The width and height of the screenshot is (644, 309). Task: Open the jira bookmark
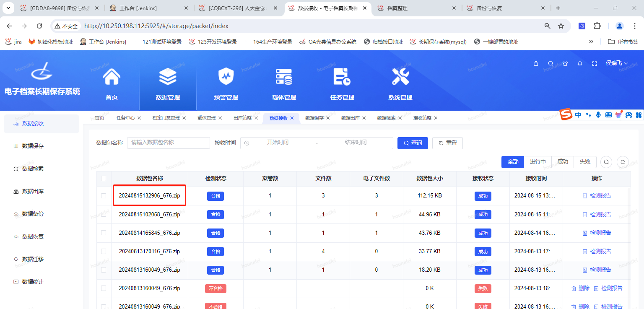pyautogui.click(x=13, y=42)
